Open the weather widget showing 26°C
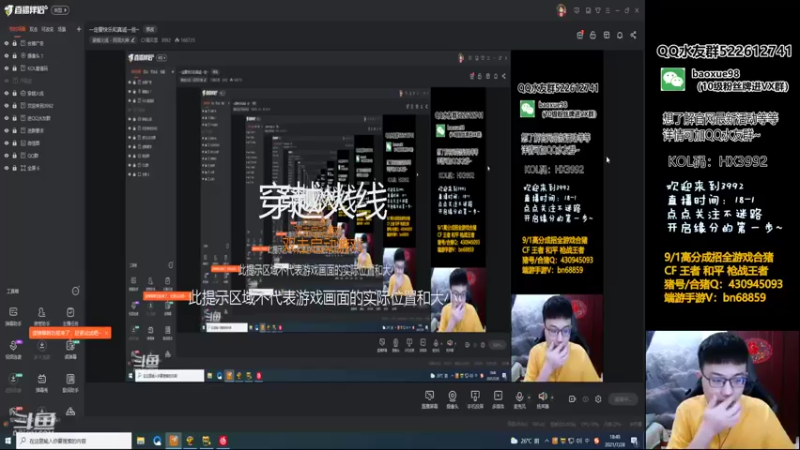The image size is (800, 450). tap(525, 441)
